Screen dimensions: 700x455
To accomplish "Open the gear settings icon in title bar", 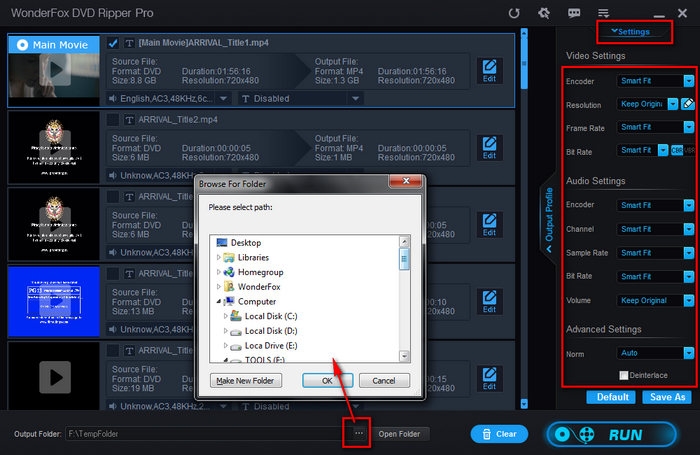I will tap(544, 13).
